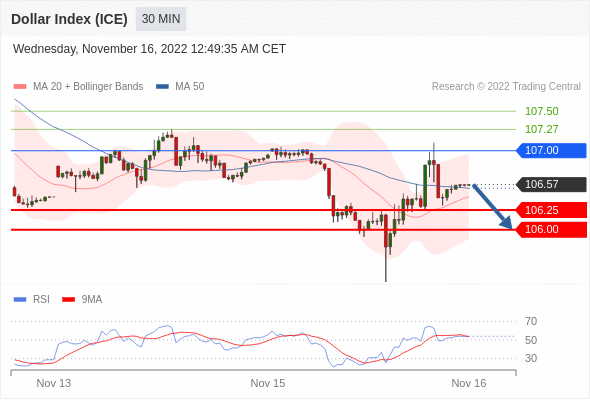Image resolution: width=590 pixels, height=400 pixels.
Task: Click the 107.27 green resistance label
Action: pyautogui.click(x=541, y=129)
